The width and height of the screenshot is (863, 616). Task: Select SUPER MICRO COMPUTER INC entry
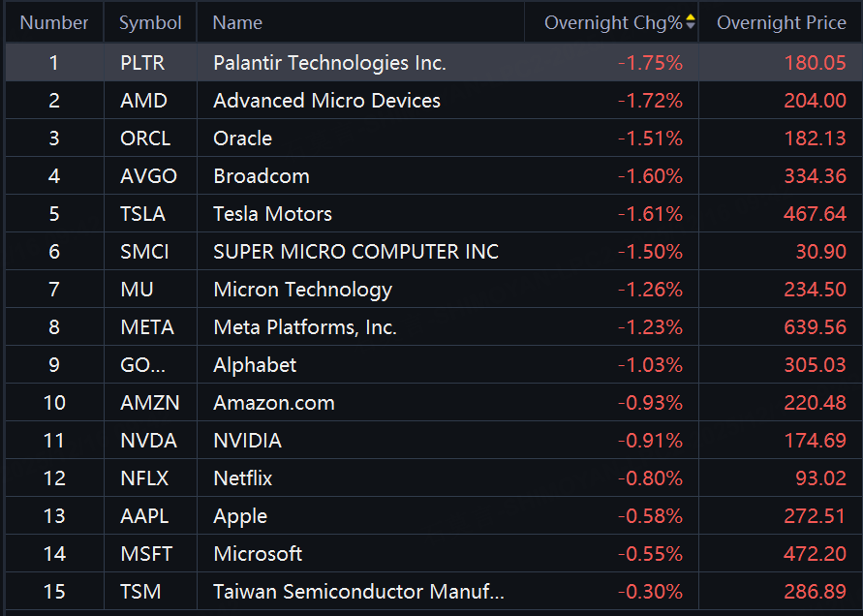point(355,252)
